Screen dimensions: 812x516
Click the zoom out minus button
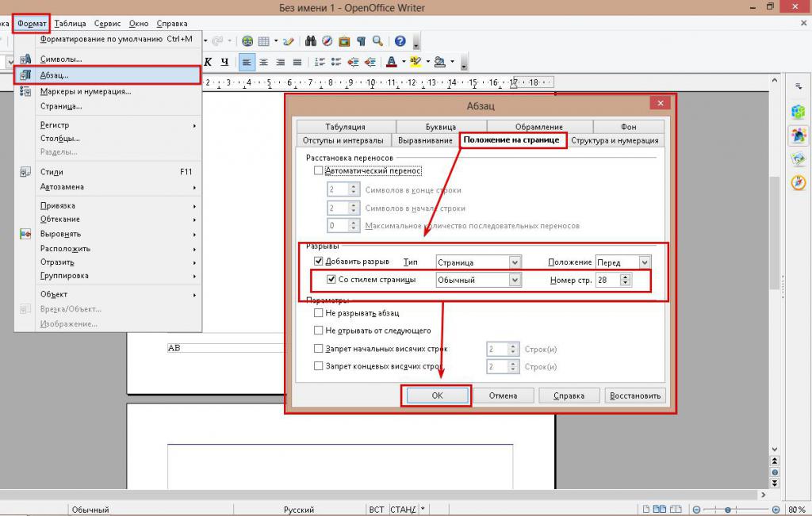696,510
